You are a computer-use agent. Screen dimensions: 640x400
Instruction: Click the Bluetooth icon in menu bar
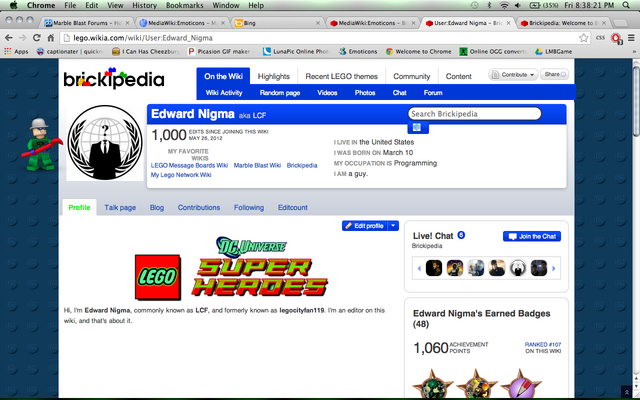pyautogui.click(x=489, y=5)
